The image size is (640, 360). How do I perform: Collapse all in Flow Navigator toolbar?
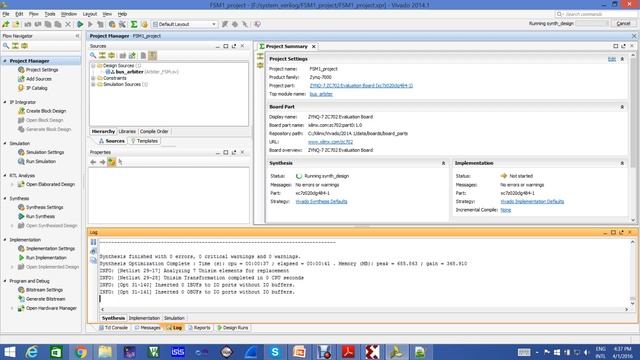click(16, 46)
